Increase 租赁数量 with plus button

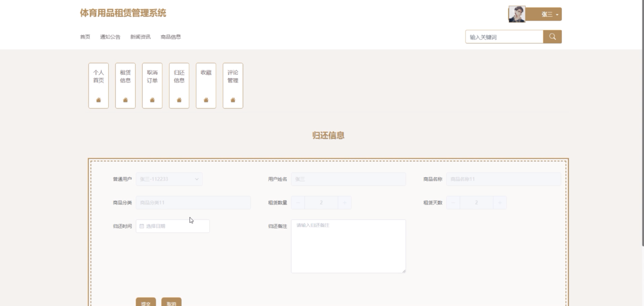coord(344,203)
